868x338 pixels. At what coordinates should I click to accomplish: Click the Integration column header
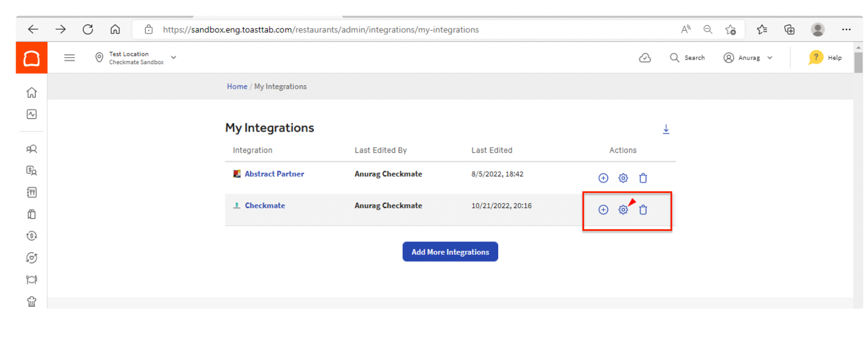pyautogui.click(x=253, y=151)
